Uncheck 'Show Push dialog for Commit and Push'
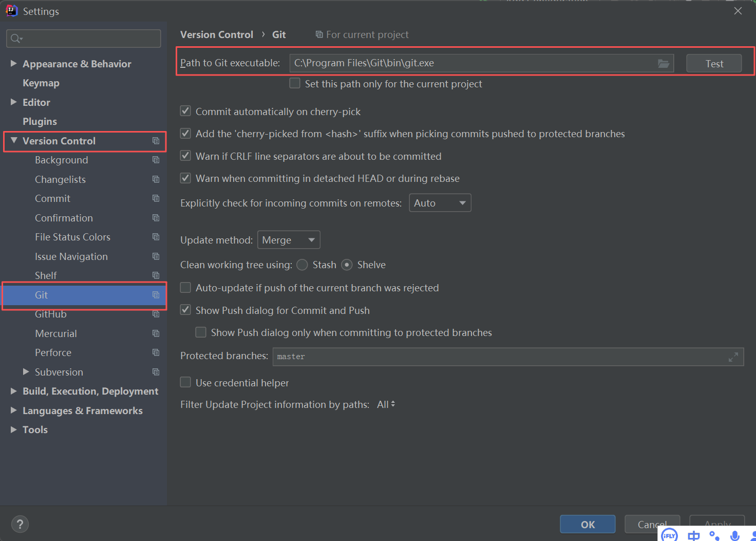The width and height of the screenshot is (756, 541). click(x=185, y=310)
